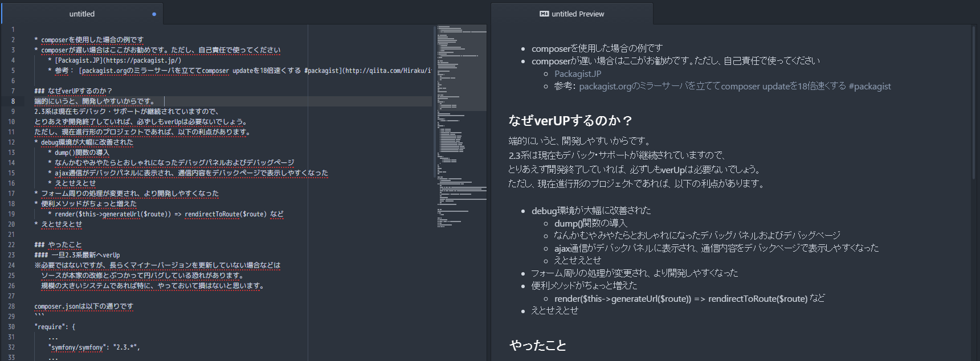This screenshot has width=980, height=361.
Task: Click the '2.3系は現在もデバック' paragraph line in preview
Action: coord(617,155)
